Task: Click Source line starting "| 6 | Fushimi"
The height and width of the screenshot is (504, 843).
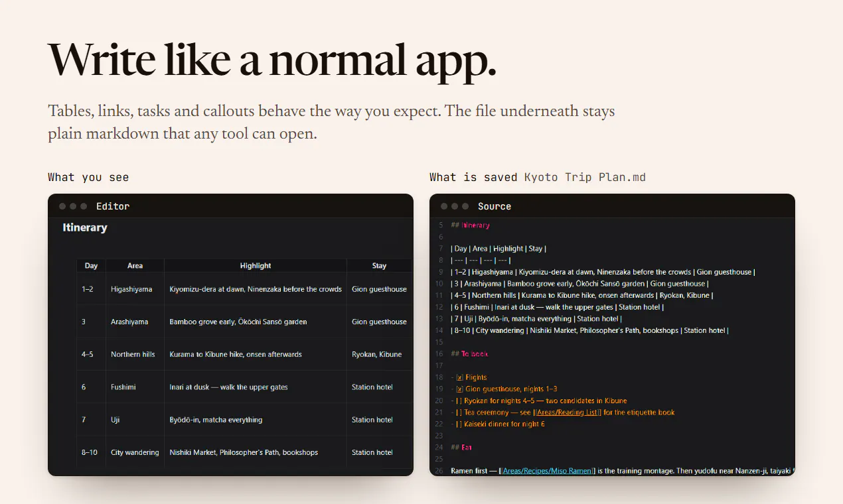Action: pos(557,307)
